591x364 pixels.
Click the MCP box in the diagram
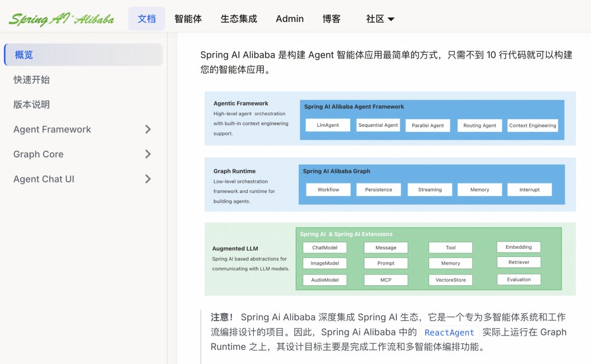tap(386, 280)
